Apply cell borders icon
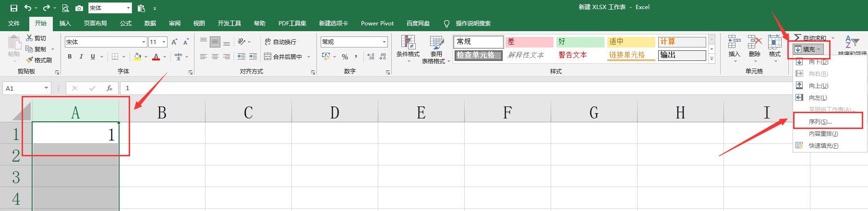This screenshot has width=868, height=211. tap(115, 57)
